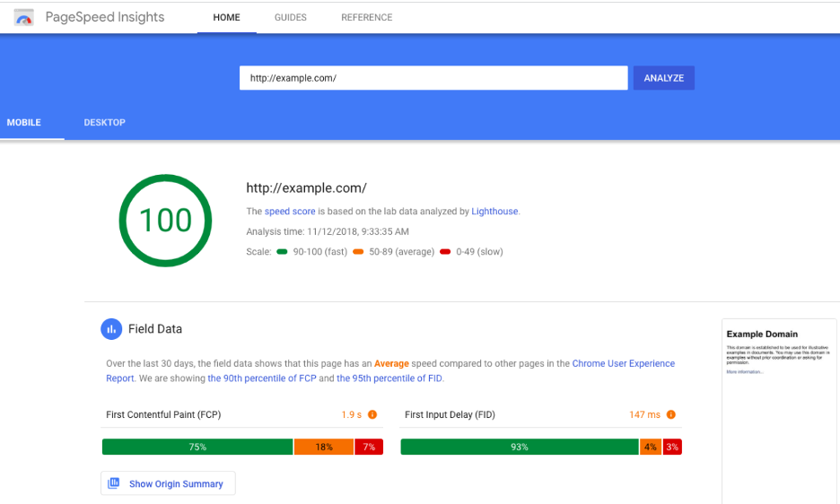Image resolution: width=840 pixels, height=504 pixels.
Task: Click the PageSpeed Insights logo icon
Action: [x=24, y=17]
